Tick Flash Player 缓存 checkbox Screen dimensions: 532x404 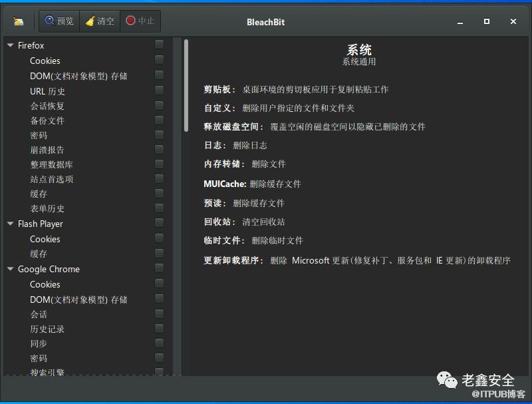coord(159,254)
